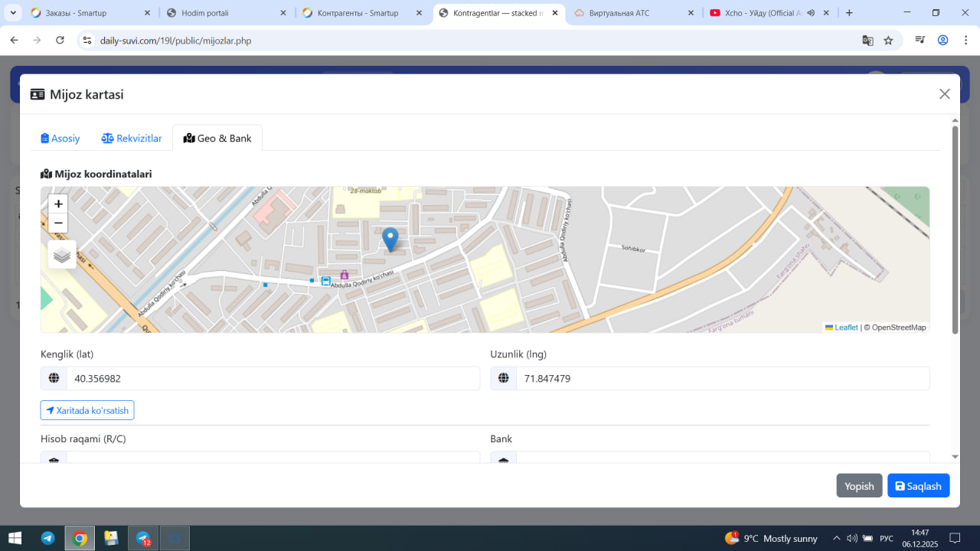Switch to the Asosiy tab
This screenshot has height=551, width=980.
click(60, 139)
